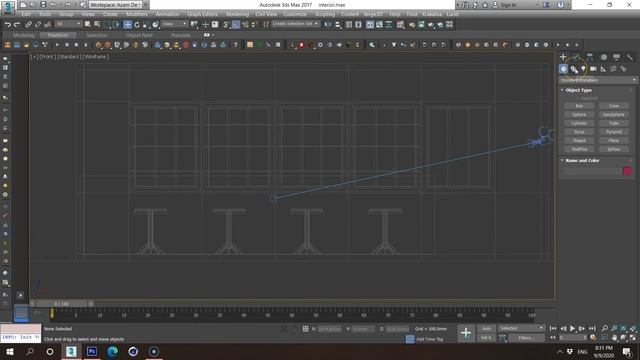Open the Selected key filter dropdown
640x360 pixels.
pos(521,328)
